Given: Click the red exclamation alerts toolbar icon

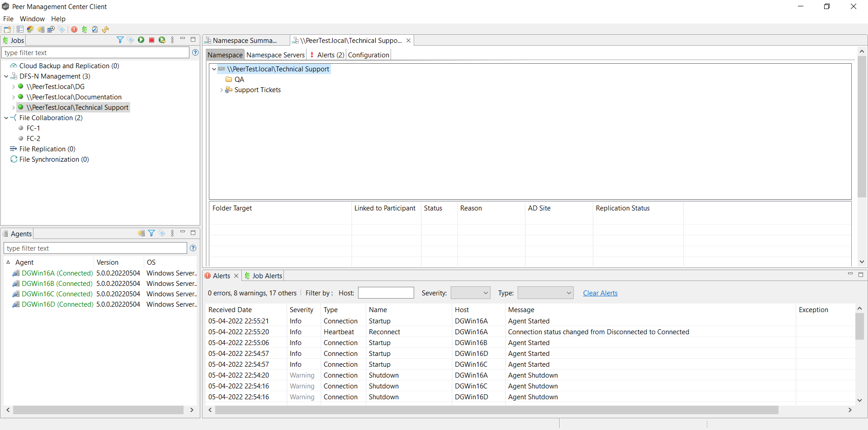Looking at the screenshot, I should coord(74,29).
